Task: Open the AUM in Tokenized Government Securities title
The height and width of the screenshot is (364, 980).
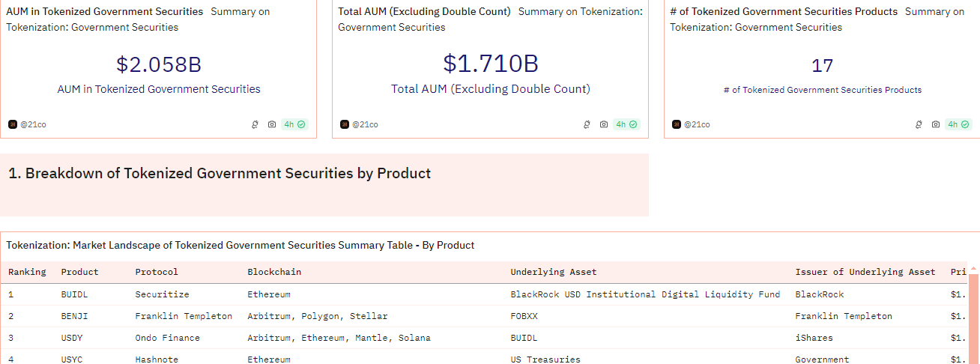Action: tap(104, 12)
